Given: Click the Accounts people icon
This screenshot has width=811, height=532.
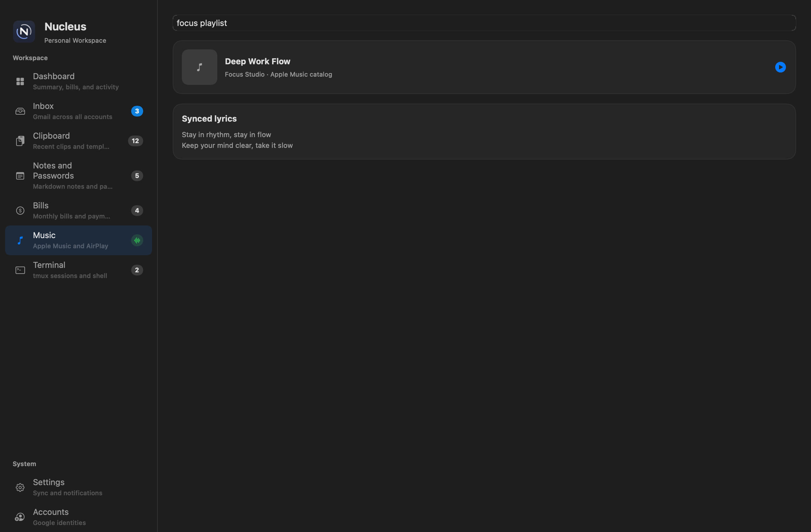Looking at the screenshot, I should click(20, 517).
